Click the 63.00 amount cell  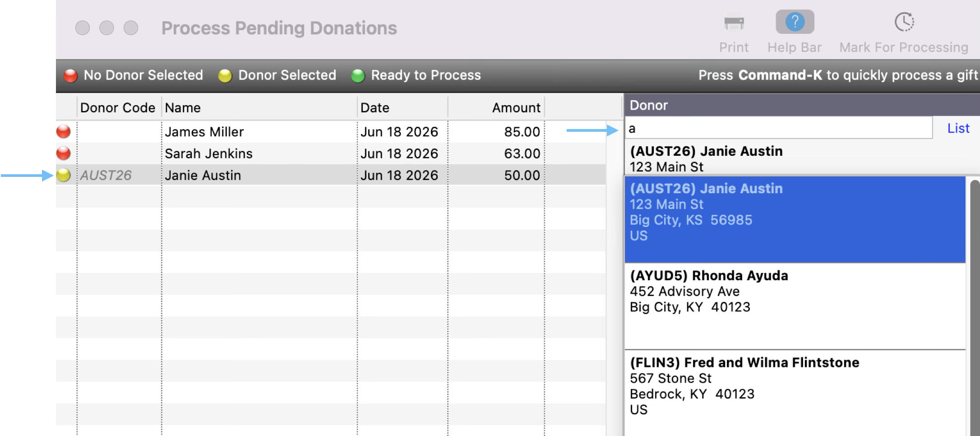pos(496,153)
